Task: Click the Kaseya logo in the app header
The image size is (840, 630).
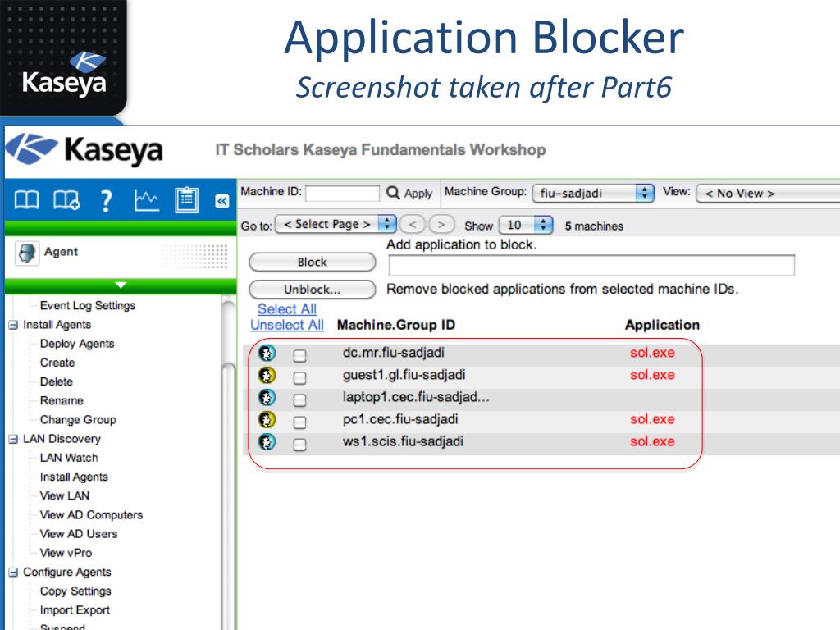Action: tap(85, 150)
